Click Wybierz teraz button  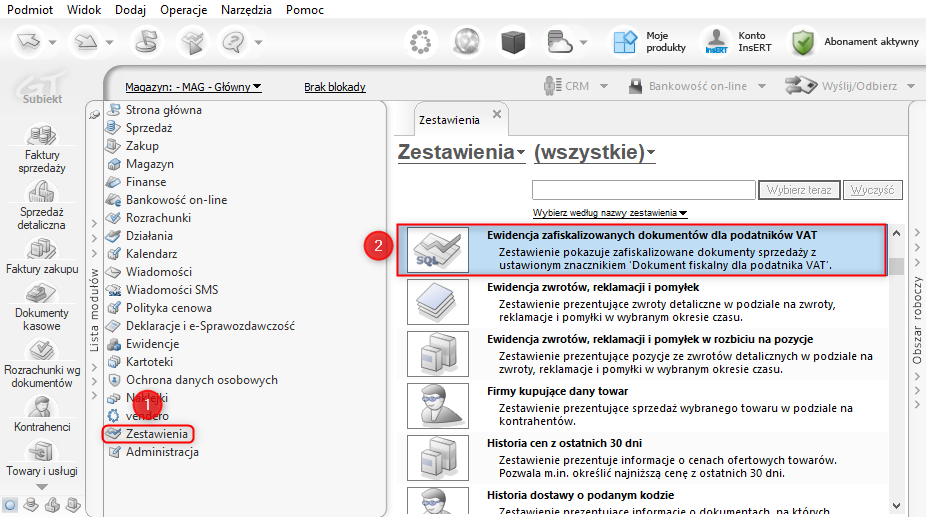799,190
